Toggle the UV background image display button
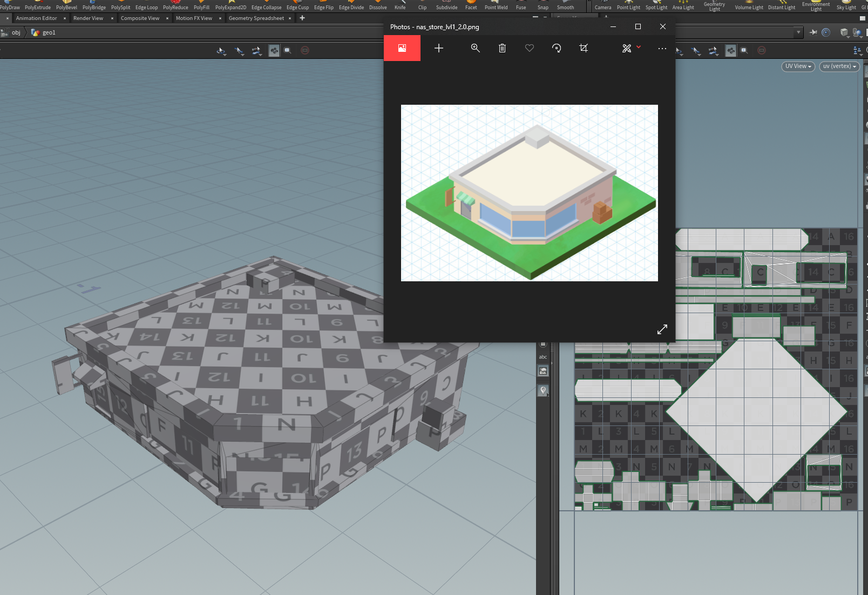The image size is (868, 595). [544, 371]
